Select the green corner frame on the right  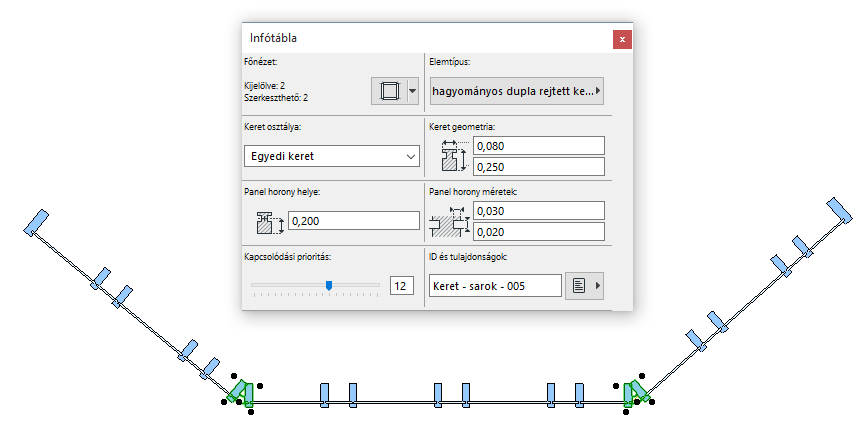click(633, 392)
